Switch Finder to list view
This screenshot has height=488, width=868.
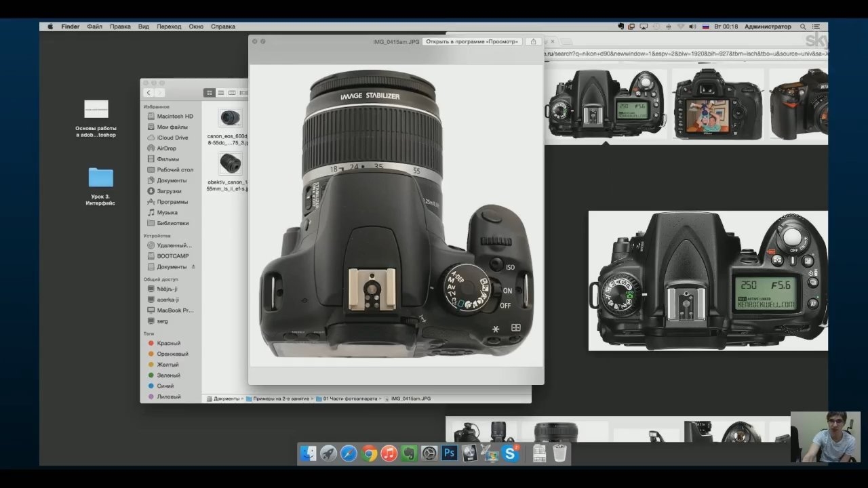(220, 92)
